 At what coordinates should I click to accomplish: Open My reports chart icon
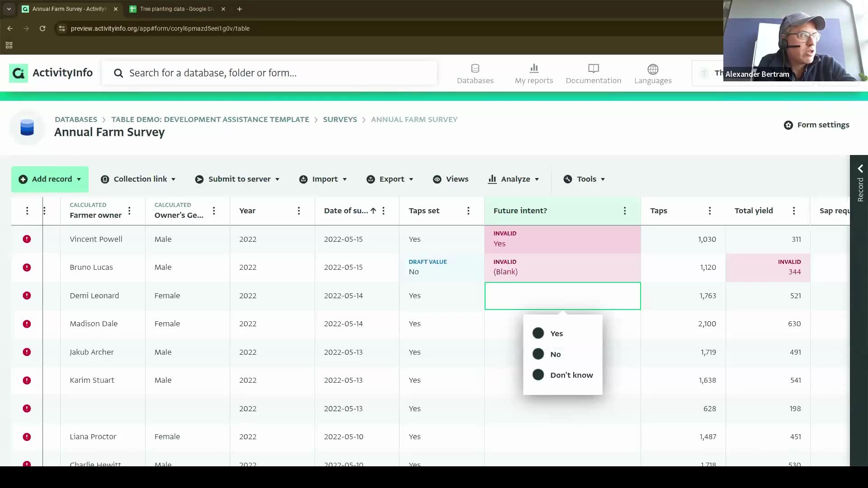pyautogui.click(x=534, y=68)
